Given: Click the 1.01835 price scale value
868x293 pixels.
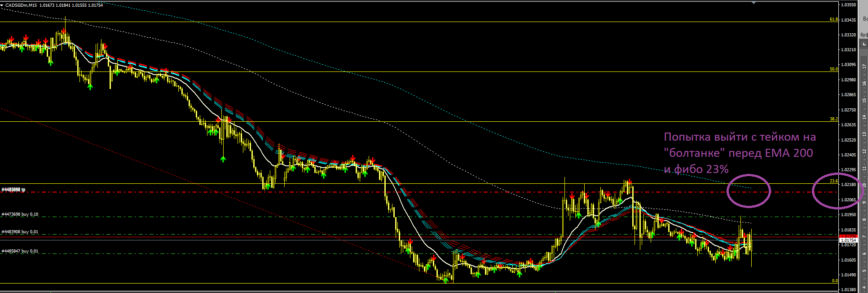Looking at the screenshot, I should click(848, 230).
